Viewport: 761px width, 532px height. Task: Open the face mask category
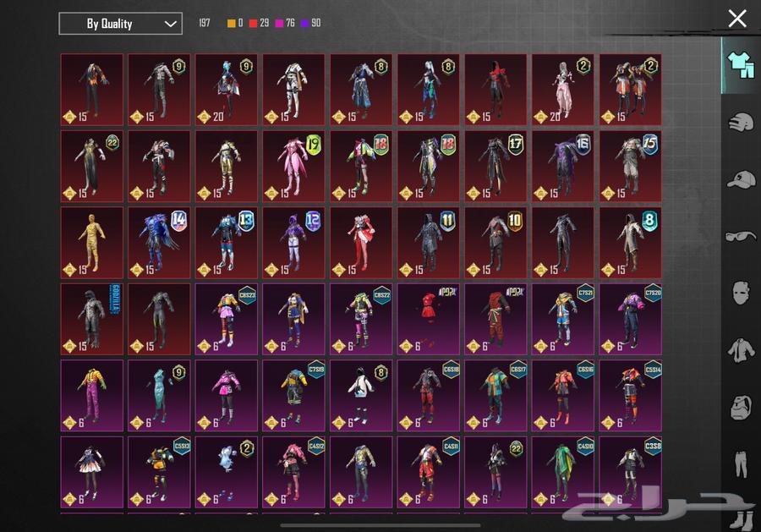click(x=741, y=293)
